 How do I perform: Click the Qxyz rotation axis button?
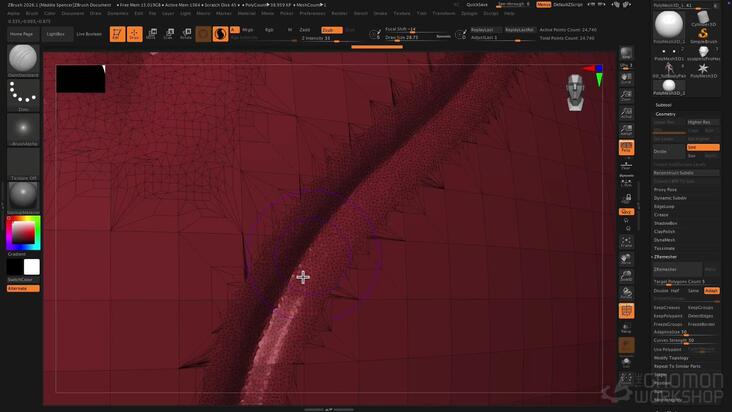626,212
